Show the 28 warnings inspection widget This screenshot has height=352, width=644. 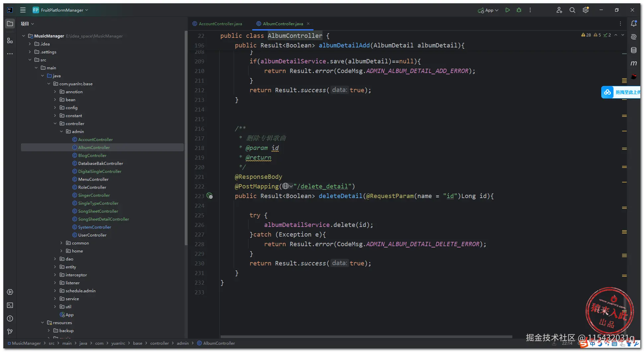[x=586, y=35]
